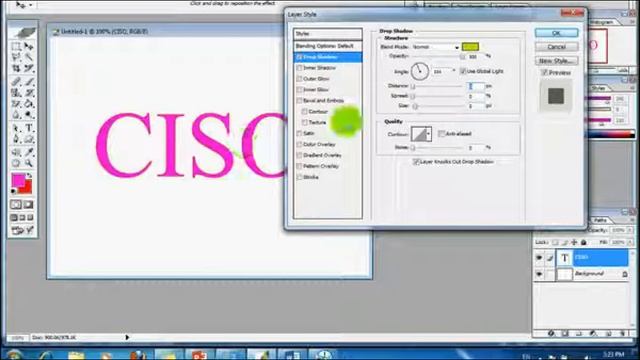Viewport: 640px width, 360px height.
Task: Click the lock all icon in Layers panel
Action: (584, 242)
